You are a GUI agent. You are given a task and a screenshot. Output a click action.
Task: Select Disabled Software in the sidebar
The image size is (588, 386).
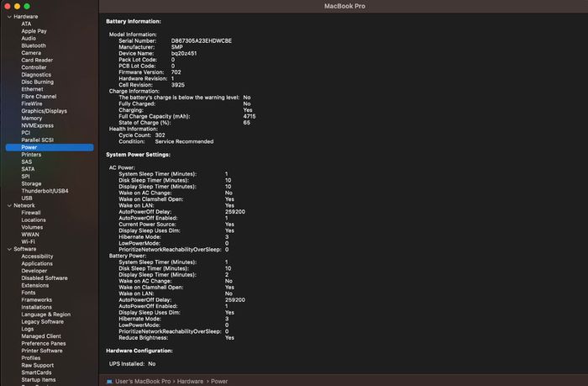point(45,278)
